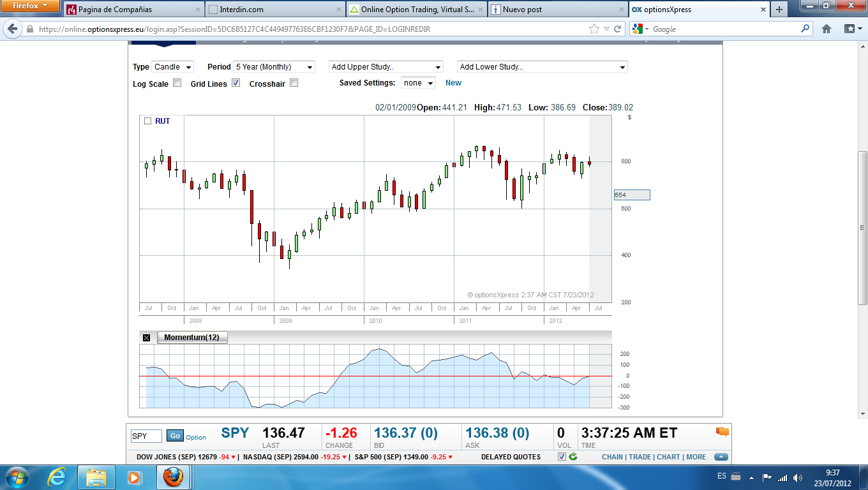The image size is (868, 490).
Task: Click the site padlock icon in address bar
Action: click(29, 29)
